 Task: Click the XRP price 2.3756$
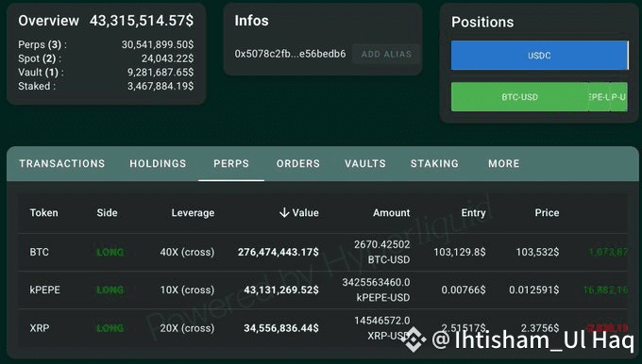tap(540, 328)
